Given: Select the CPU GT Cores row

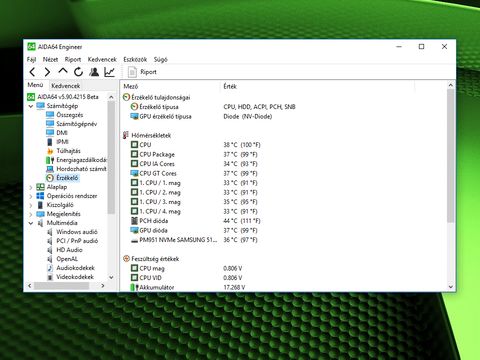Looking at the screenshot, I should tap(283, 173).
